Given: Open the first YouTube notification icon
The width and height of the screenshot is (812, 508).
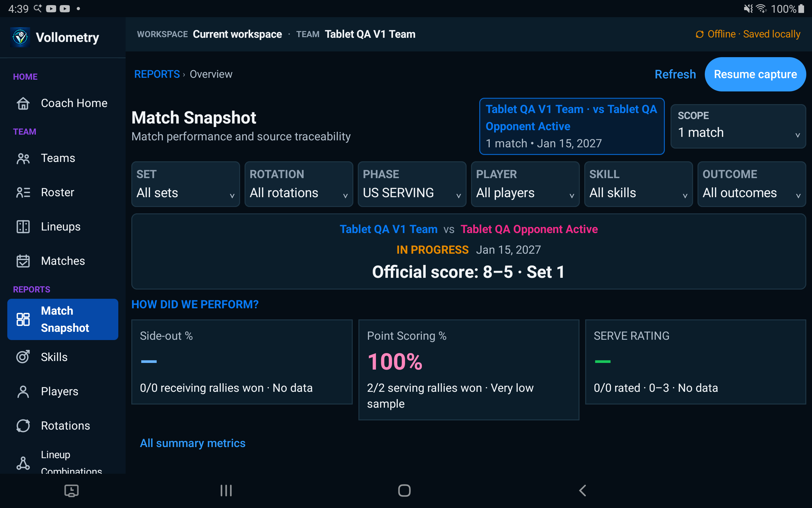Looking at the screenshot, I should (51, 8).
